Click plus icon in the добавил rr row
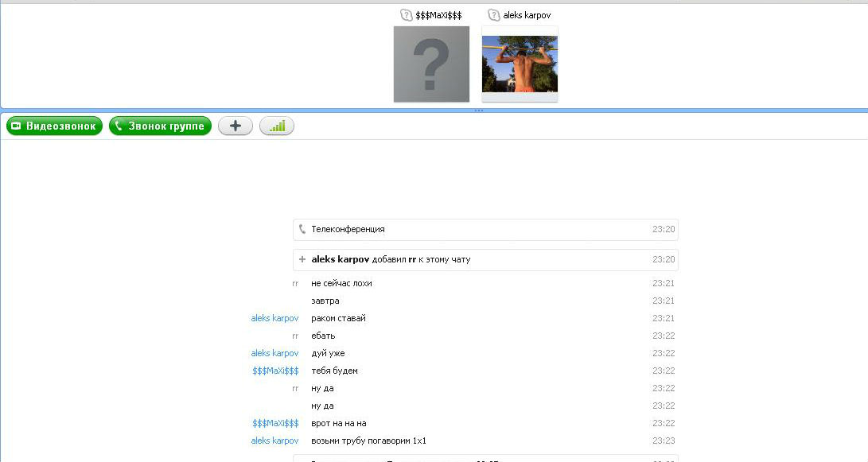The image size is (868, 462). (x=302, y=259)
